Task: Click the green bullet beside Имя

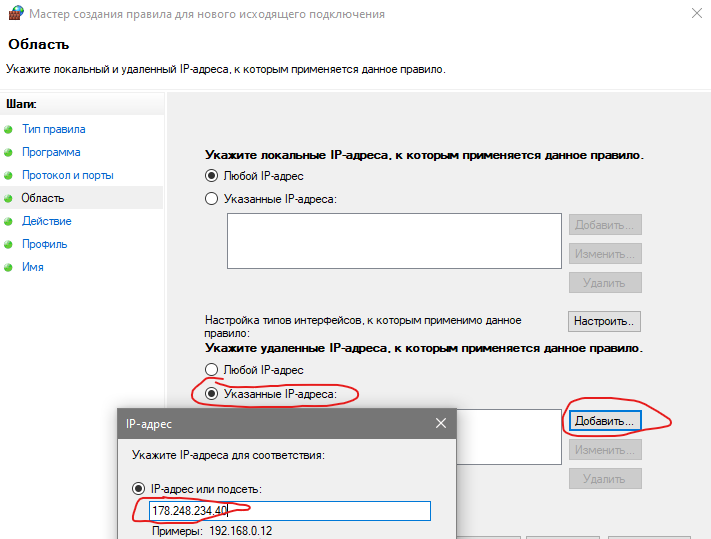Action: [x=8, y=267]
